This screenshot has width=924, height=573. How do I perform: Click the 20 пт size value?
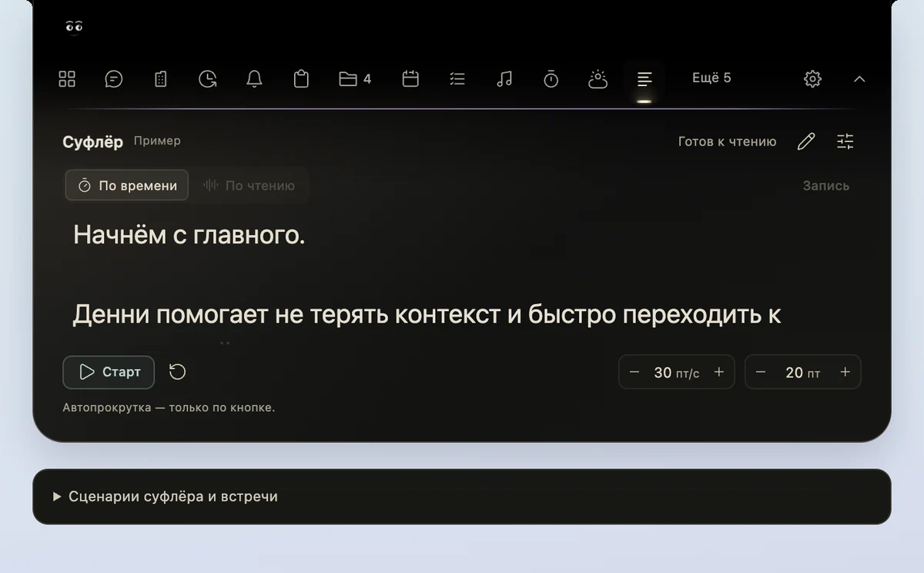point(802,373)
